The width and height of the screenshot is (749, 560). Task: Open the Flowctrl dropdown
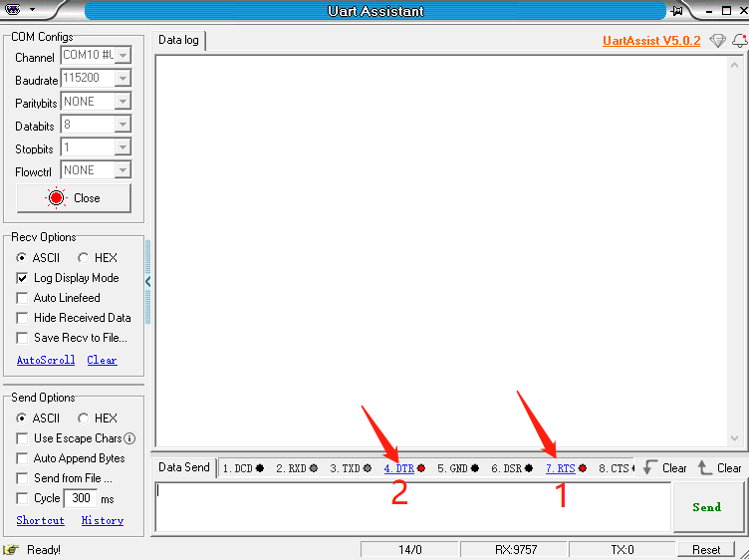click(x=123, y=170)
